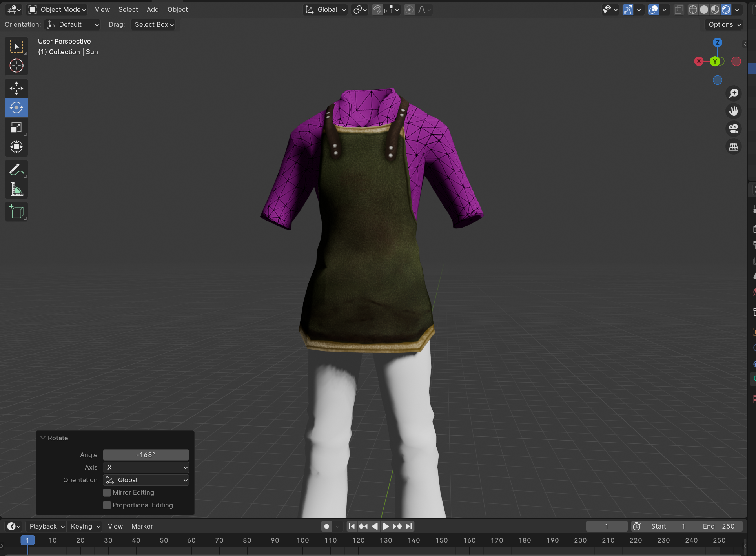Open the Object Mode dropdown

pyautogui.click(x=57, y=10)
